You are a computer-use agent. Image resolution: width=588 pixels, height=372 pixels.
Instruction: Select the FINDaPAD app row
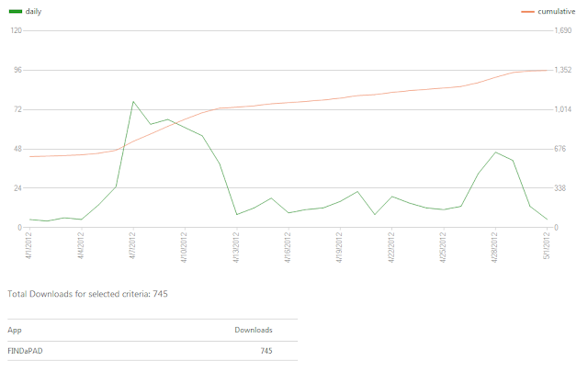click(x=153, y=351)
